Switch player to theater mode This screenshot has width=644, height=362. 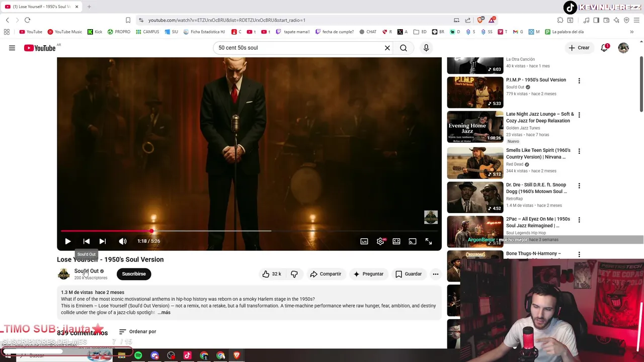[x=396, y=241]
